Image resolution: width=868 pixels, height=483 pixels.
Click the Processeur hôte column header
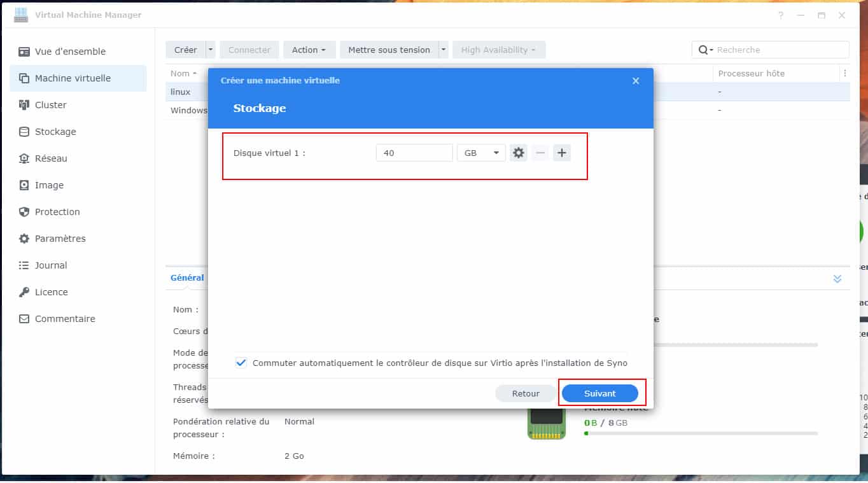pos(752,73)
